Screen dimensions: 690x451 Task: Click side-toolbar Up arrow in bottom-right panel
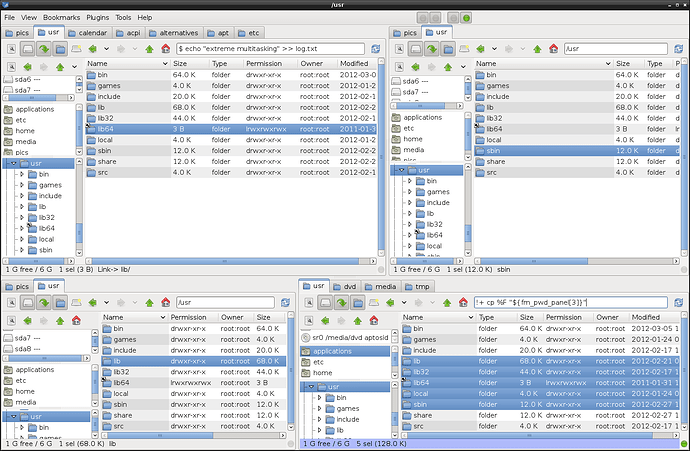(x=357, y=321)
